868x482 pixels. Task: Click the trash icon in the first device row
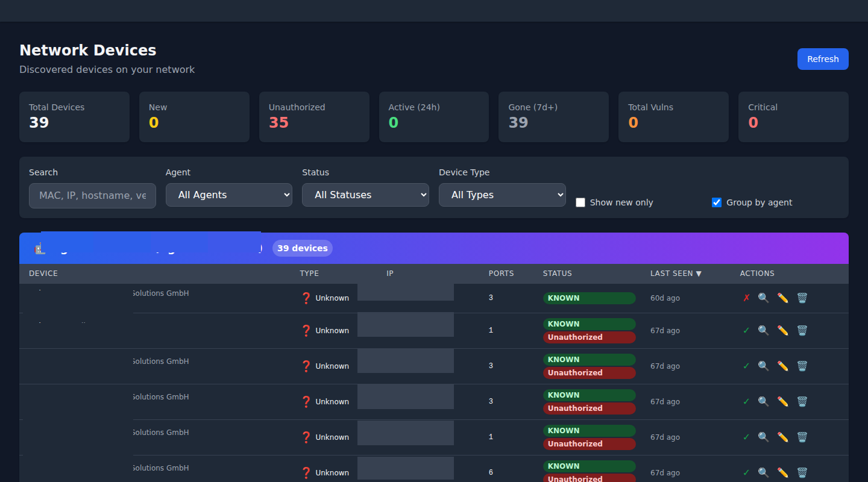click(x=802, y=298)
